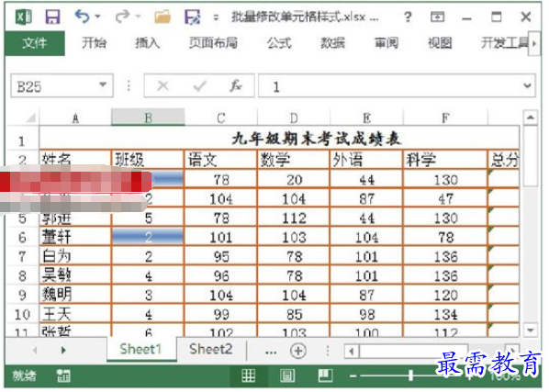Click the 数学 header cell

pyautogui.click(x=294, y=160)
